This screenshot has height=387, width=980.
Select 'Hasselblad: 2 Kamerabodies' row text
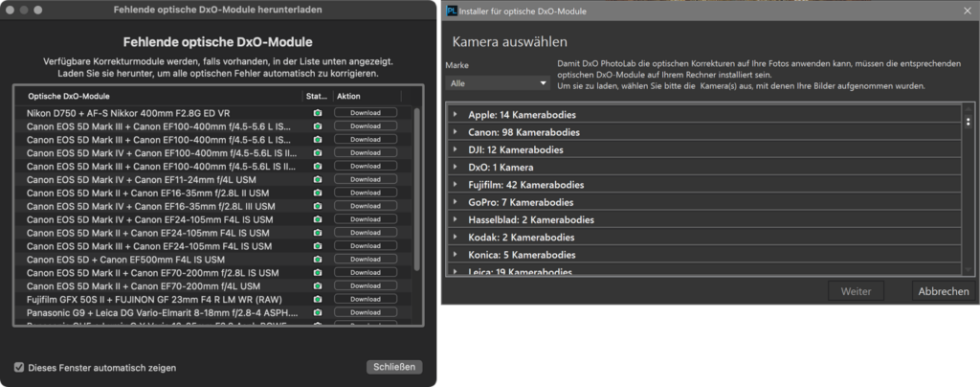[531, 220]
